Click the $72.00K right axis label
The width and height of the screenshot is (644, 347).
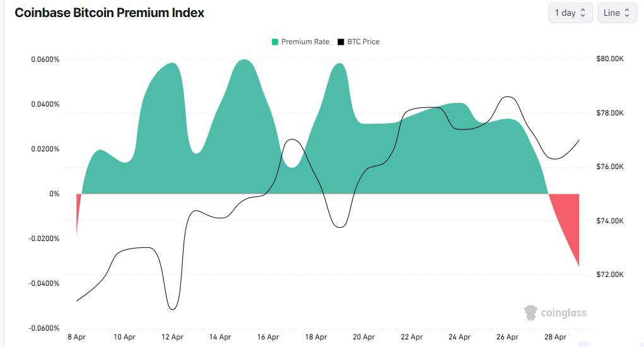coord(610,275)
